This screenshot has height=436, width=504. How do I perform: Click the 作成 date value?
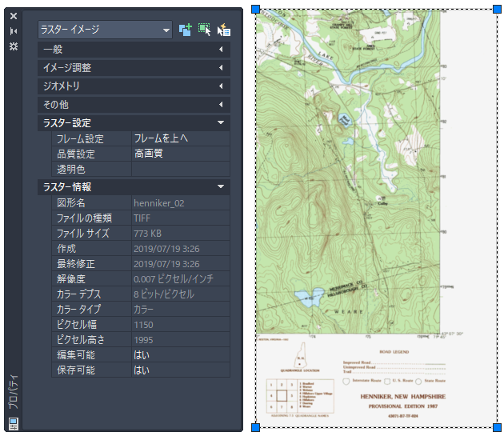click(181, 249)
